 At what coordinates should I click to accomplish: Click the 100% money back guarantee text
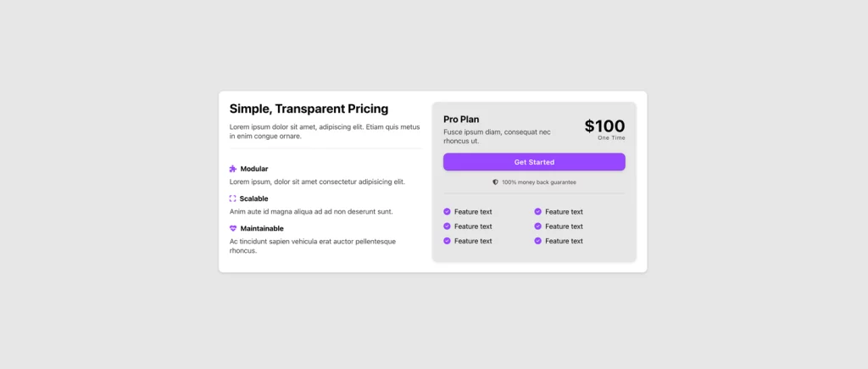(x=539, y=182)
